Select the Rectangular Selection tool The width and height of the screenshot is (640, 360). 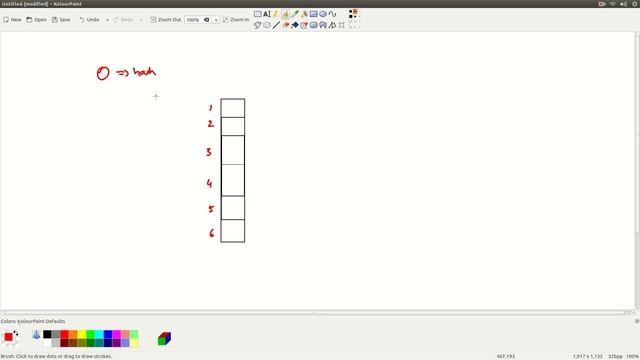coord(258,14)
